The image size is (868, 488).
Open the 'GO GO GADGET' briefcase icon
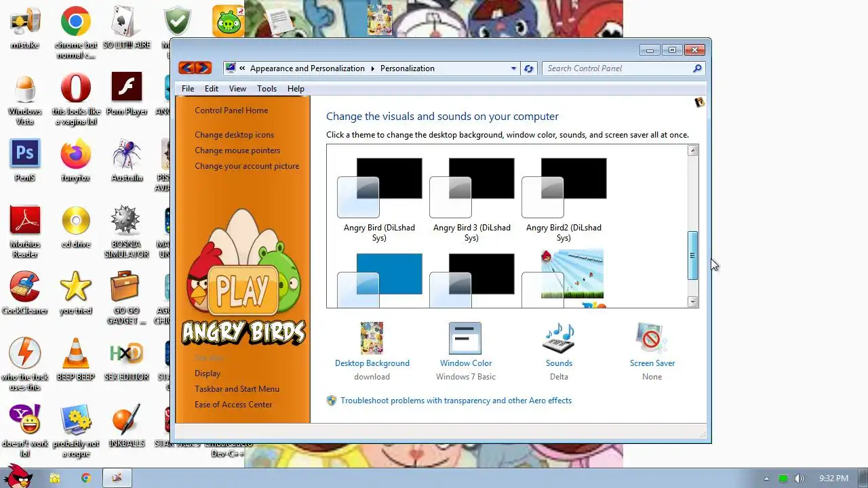[127, 298]
